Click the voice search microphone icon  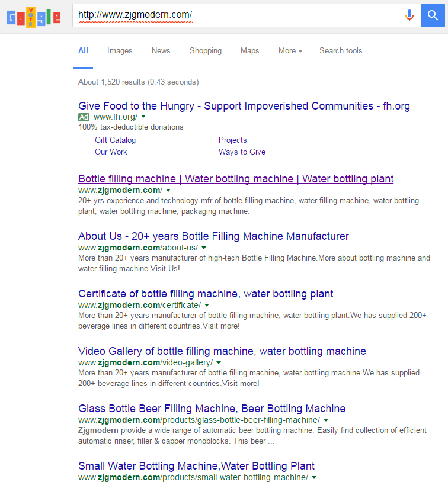(x=409, y=15)
